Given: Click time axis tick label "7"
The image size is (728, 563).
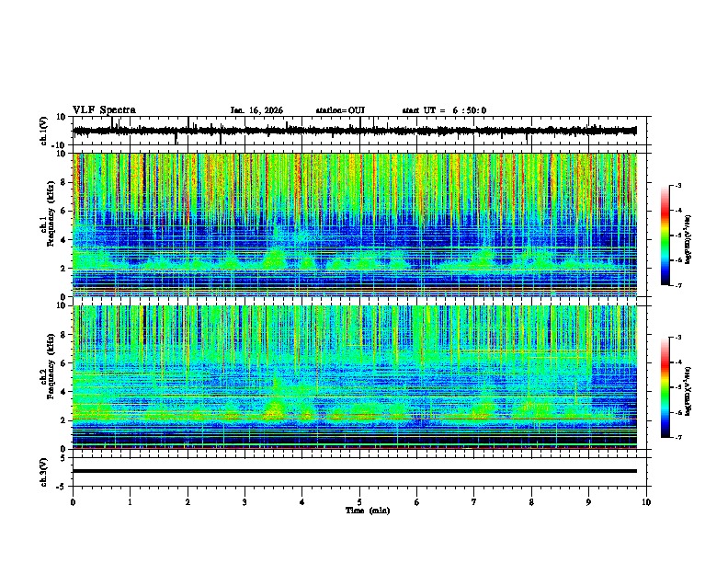Looking at the screenshot, I should 474,502.
